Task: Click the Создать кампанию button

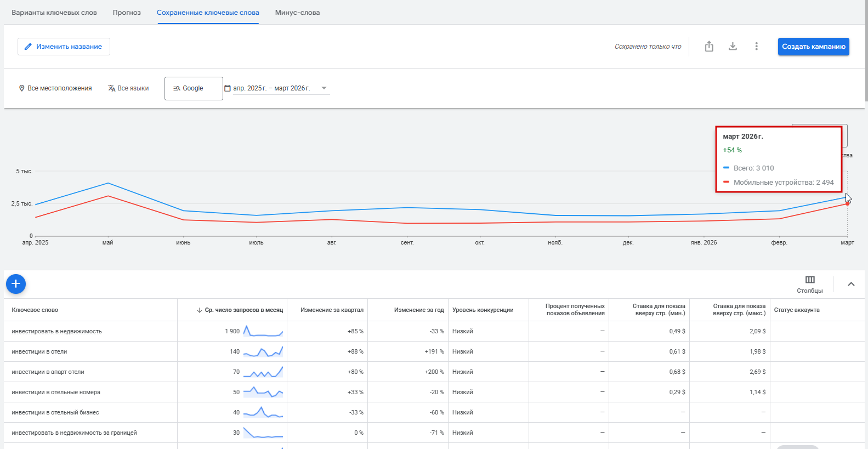Action: (813, 47)
